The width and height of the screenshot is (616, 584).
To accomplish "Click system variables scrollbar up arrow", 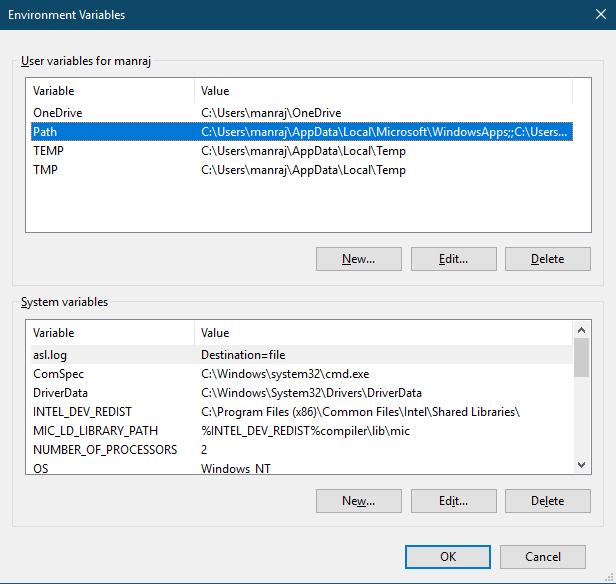I will 581,330.
